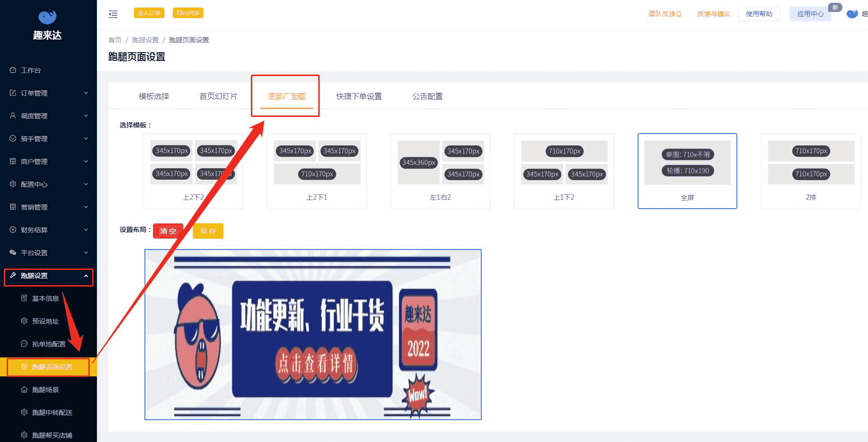Click the 抢单池配置 chat bubble icon
This screenshot has height=442, width=868.
pyautogui.click(x=24, y=344)
